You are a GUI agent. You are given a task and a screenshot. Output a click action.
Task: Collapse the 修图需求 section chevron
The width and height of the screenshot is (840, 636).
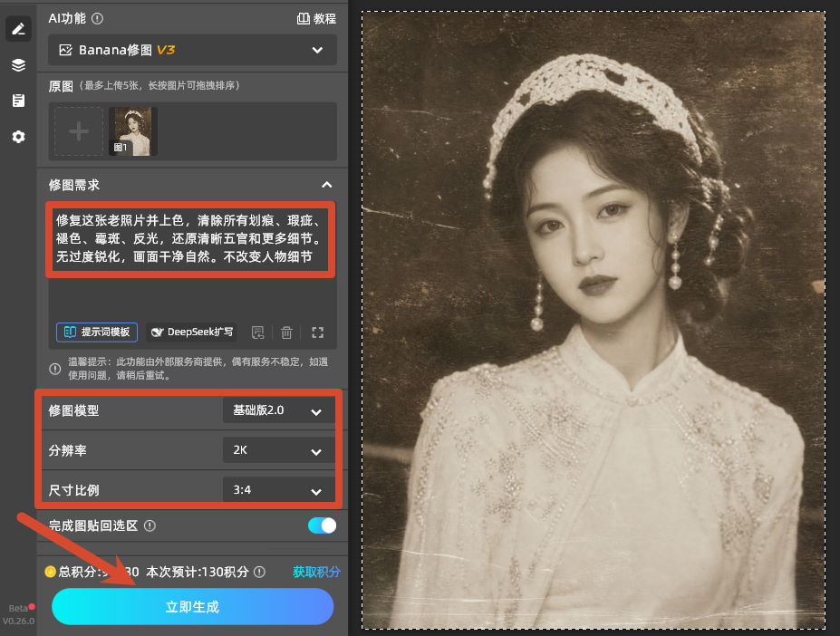327,185
